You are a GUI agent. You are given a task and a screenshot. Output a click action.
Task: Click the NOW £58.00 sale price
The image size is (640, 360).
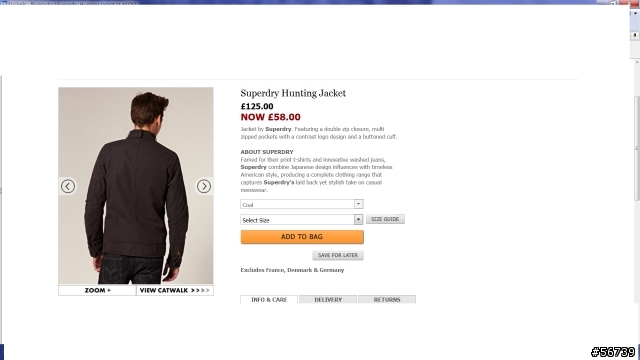click(270, 117)
